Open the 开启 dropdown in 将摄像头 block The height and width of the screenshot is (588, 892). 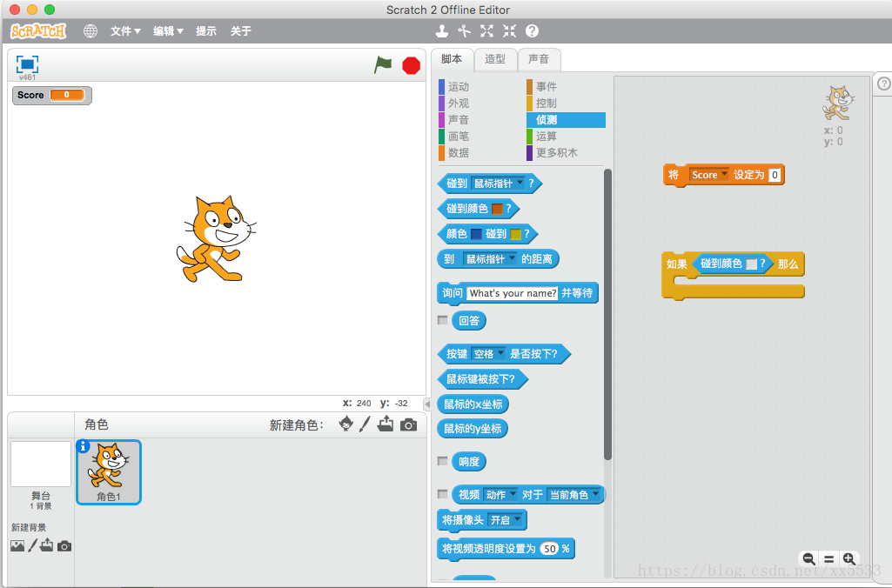click(x=505, y=520)
